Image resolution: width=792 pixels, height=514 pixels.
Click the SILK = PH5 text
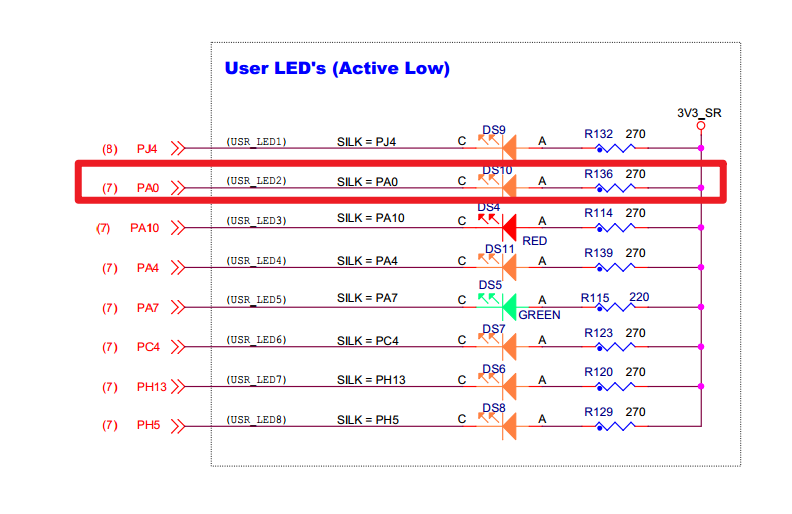pos(368,420)
